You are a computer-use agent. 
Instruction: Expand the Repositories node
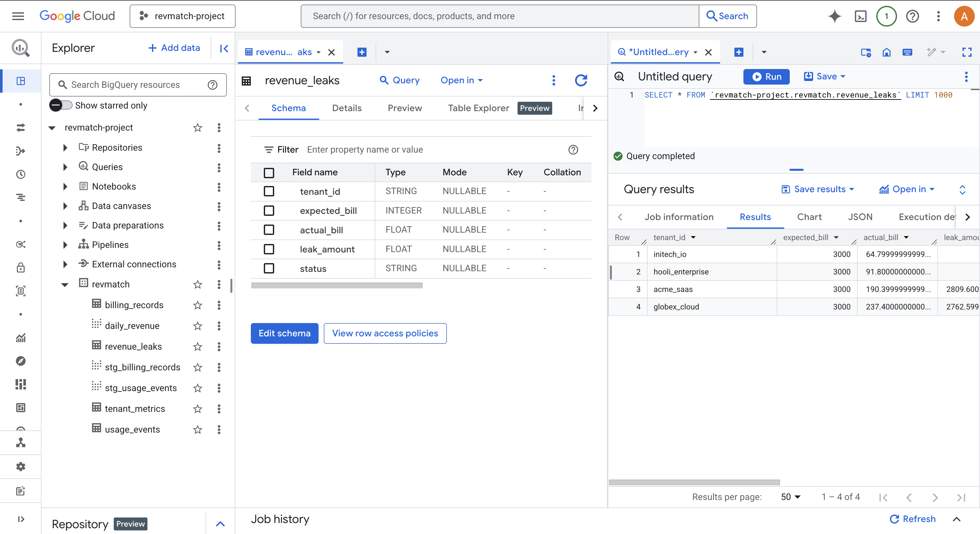click(65, 147)
